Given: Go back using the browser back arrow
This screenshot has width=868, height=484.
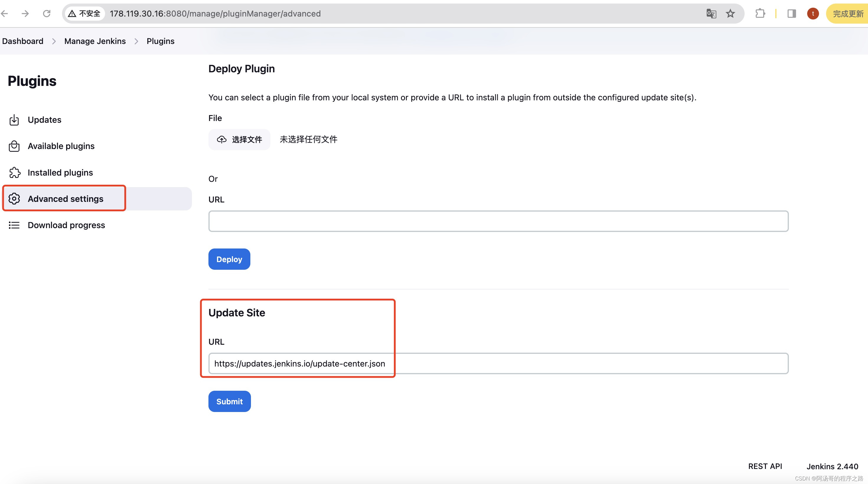Looking at the screenshot, I should point(5,14).
